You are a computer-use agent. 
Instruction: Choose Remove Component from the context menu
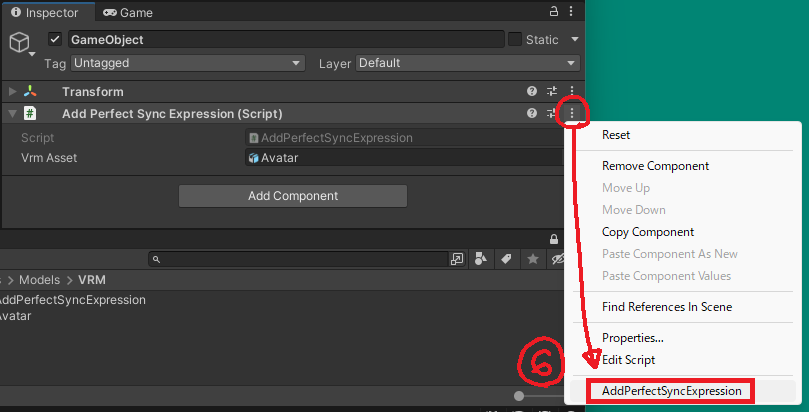tap(655, 166)
